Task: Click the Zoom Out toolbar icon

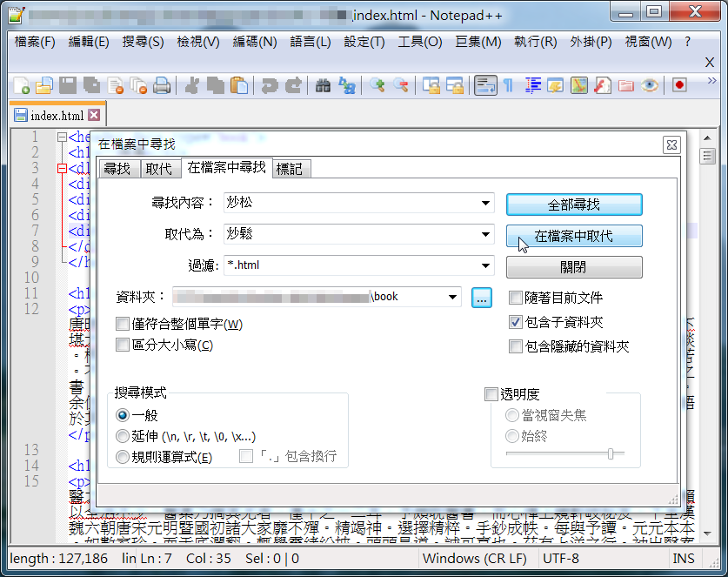Action: [401, 85]
